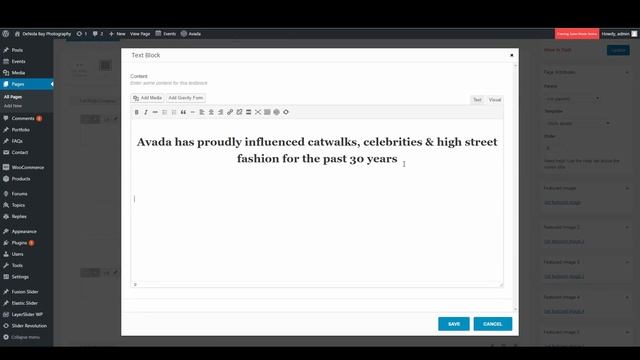Close the Text Block dialog
Screen dimensions: 640x360
pos(511,55)
